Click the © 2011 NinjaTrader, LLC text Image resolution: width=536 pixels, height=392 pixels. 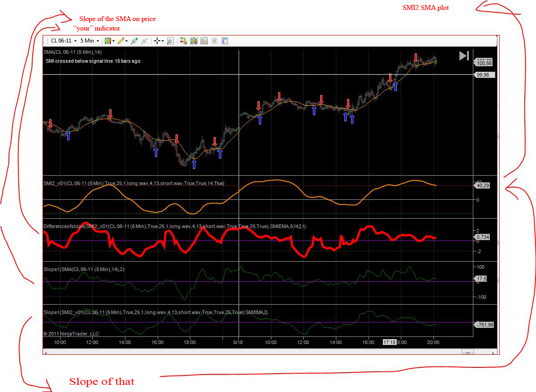click(71, 334)
